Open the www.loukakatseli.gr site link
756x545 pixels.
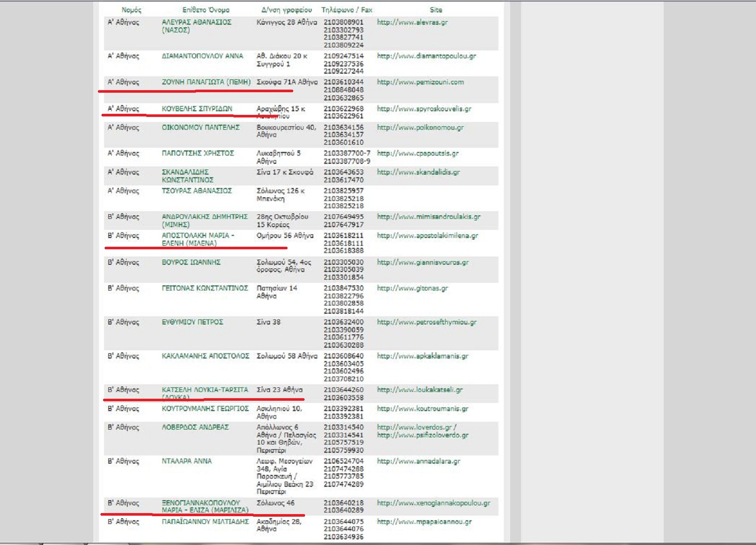(x=419, y=390)
